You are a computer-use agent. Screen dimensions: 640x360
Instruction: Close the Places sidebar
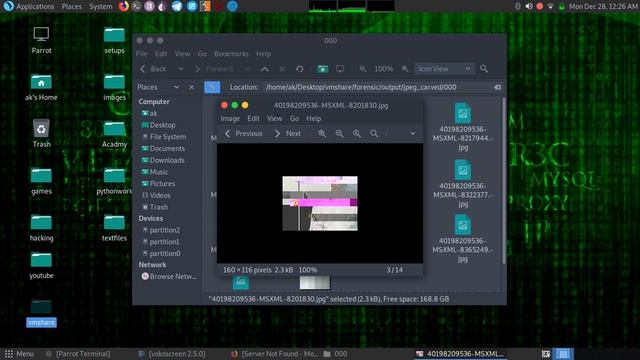pos(191,87)
